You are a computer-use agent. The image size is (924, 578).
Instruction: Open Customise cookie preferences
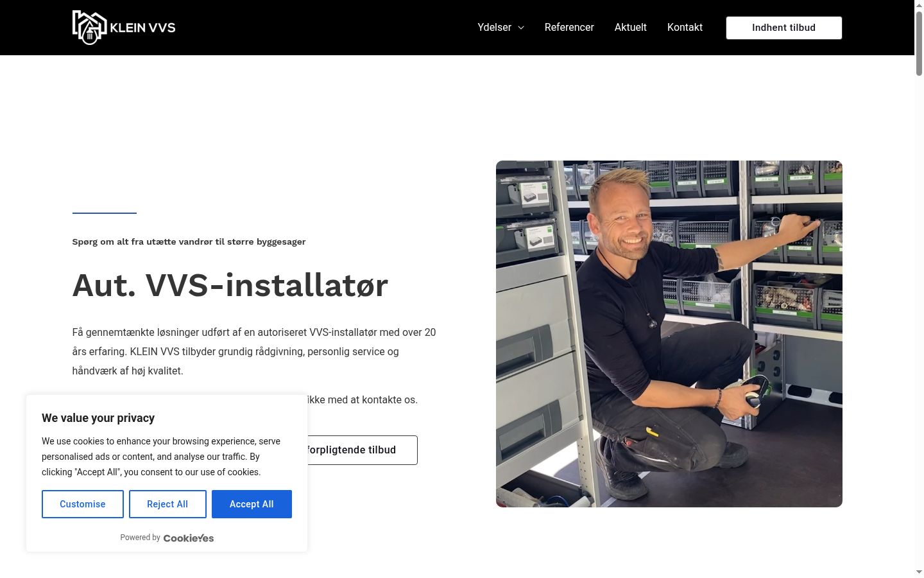pyautogui.click(x=83, y=504)
